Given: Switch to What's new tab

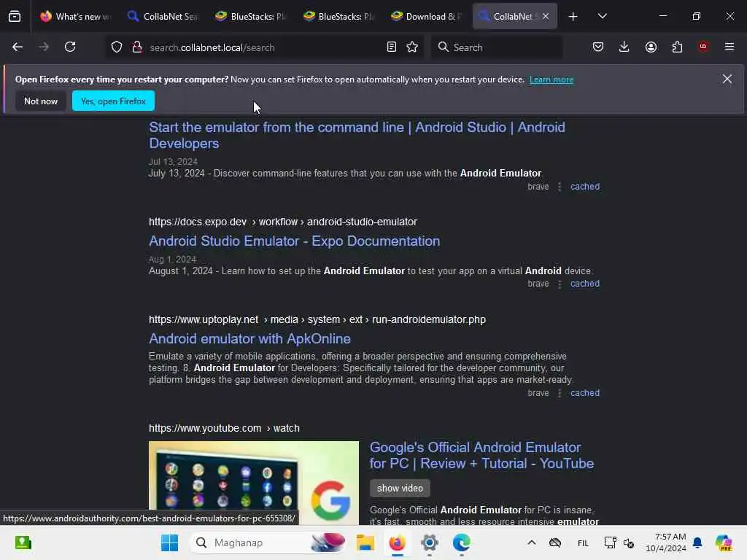Looking at the screenshot, I should [76, 16].
